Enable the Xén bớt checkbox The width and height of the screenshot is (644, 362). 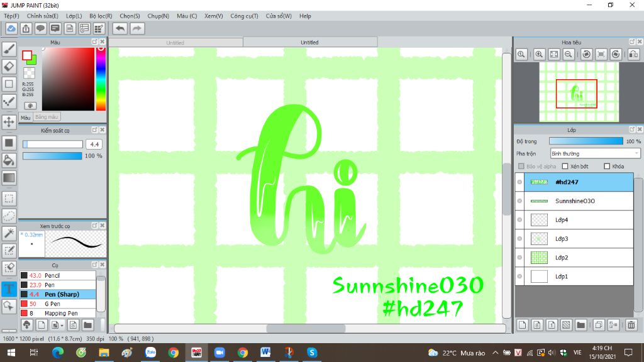click(x=565, y=166)
